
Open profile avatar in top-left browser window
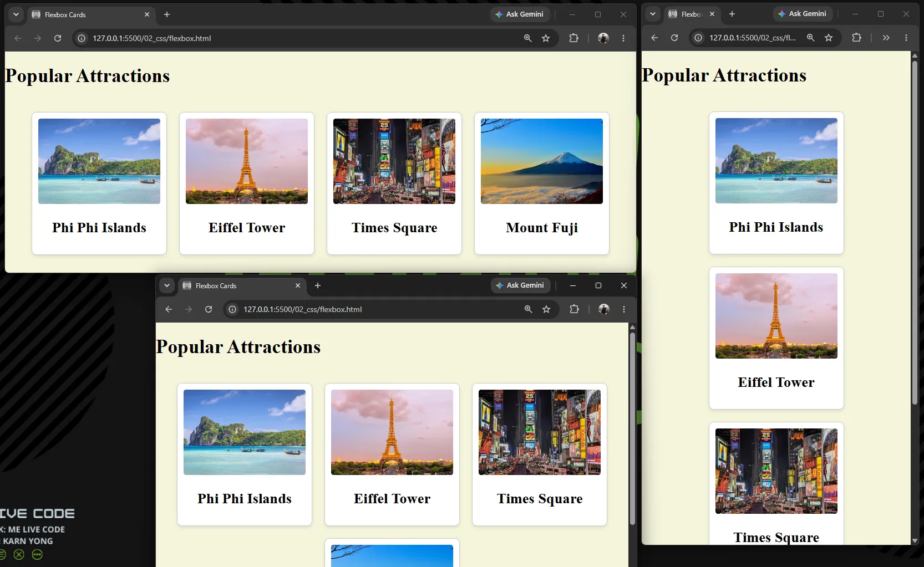coord(603,38)
